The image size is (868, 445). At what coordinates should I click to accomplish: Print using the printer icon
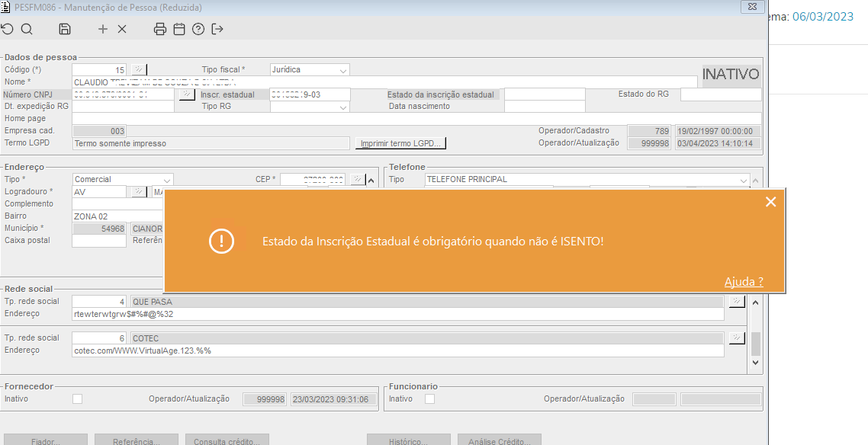(x=160, y=29)
